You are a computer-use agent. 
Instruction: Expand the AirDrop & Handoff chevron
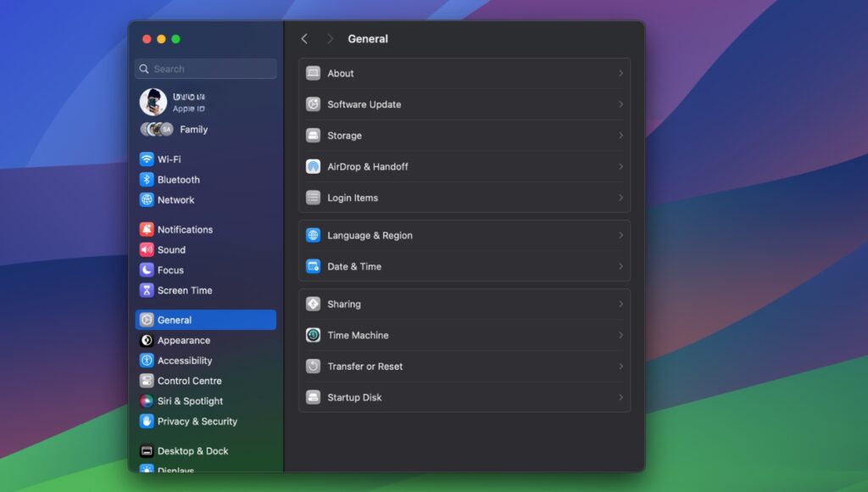point(620,166)
